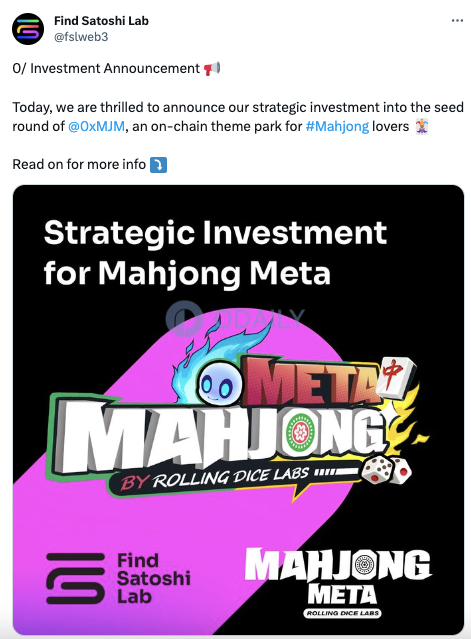Open the three-dot more options menu
The height and width of the screenshot is (639, 471).
(x=457, y=21)
